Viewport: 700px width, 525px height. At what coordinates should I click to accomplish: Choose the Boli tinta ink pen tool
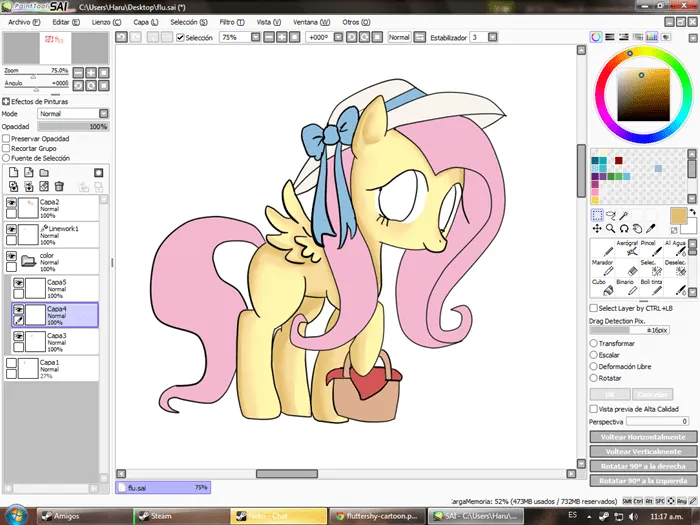(651, 288)
